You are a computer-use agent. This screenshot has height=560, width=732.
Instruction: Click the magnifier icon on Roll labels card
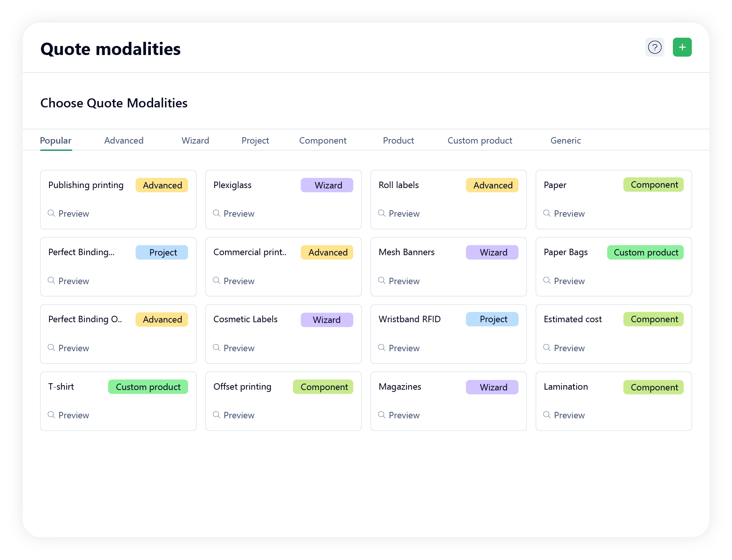(x=382, y=213)
